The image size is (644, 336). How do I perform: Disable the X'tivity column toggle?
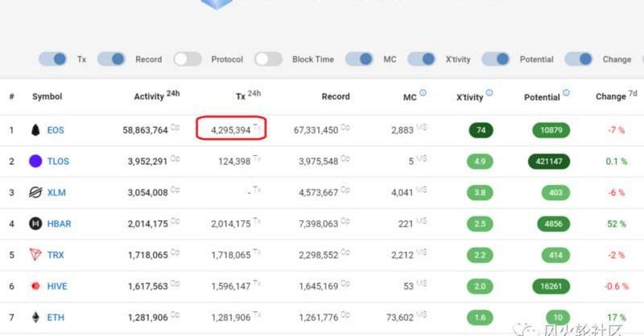(x=422, y=59)
